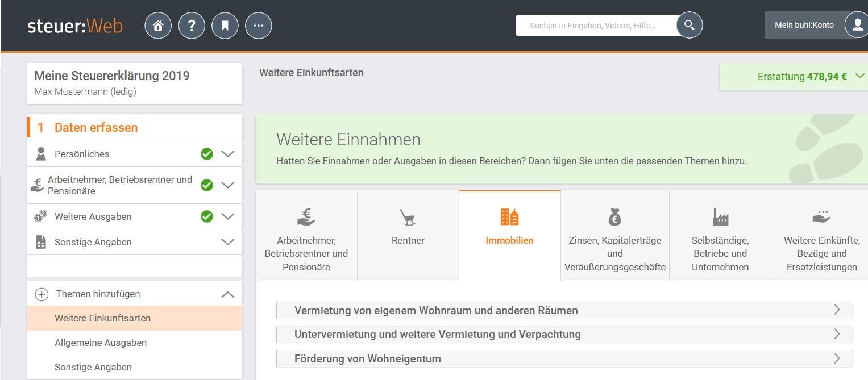This screenshot has width=868, height=380.
Task: Click green checkmark next to Persönliches
Action: pyautogui.click(x=207, y=154)
